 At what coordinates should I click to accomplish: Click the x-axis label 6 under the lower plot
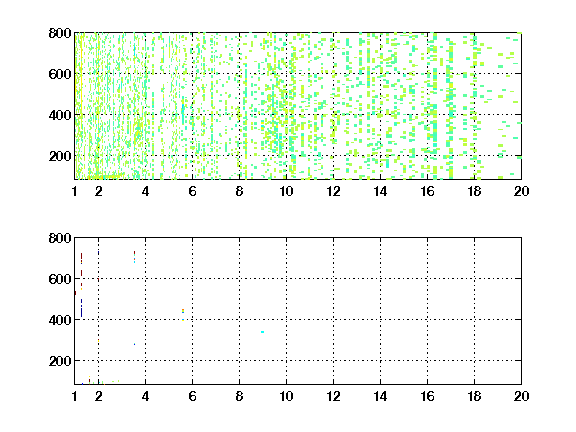click(192, 396)
